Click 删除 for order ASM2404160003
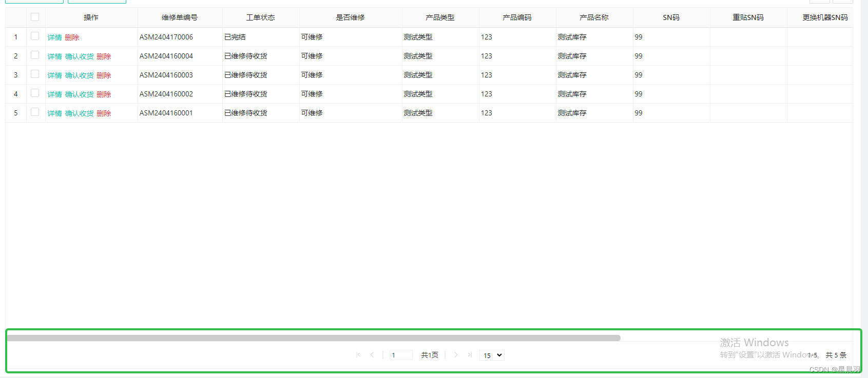The image size is (868, 378). tap(104, 75)
